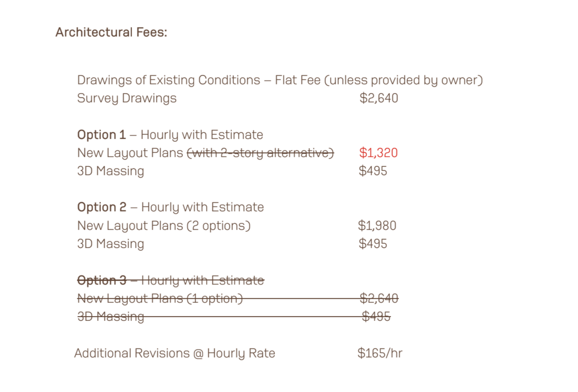The height and width of the screenshot is (392, 578).
Task: Select the $2,640 Survey Drawings price
Action: point(379,98)
